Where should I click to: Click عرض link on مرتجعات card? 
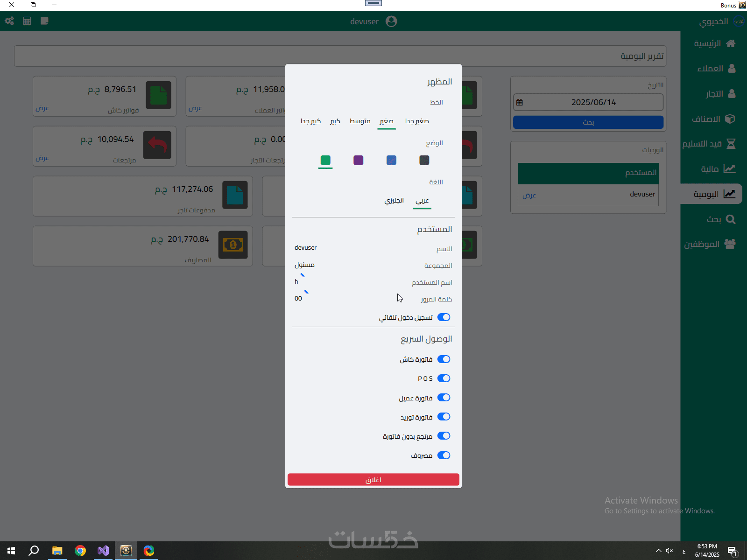click(42, 158)
